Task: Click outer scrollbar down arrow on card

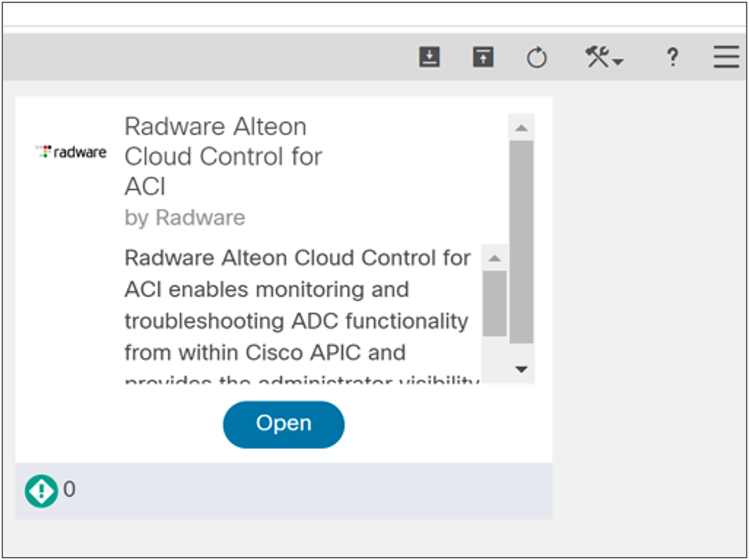Action: (521, 369)
